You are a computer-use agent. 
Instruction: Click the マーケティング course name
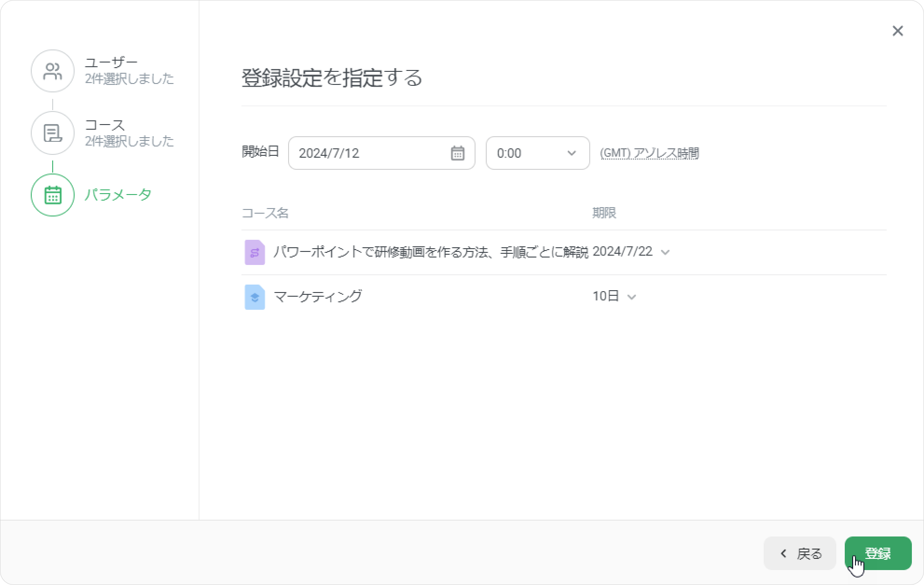pyautogui.click(x=317, y=296)
